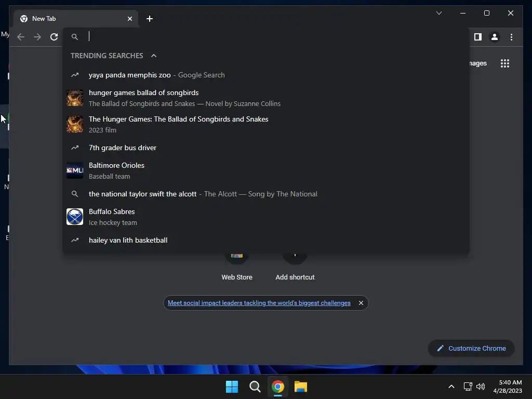Viewport: 532px width, 399px height.
Task: Choose the Baltimore Orioles suggestion
Action: (266, 170)
